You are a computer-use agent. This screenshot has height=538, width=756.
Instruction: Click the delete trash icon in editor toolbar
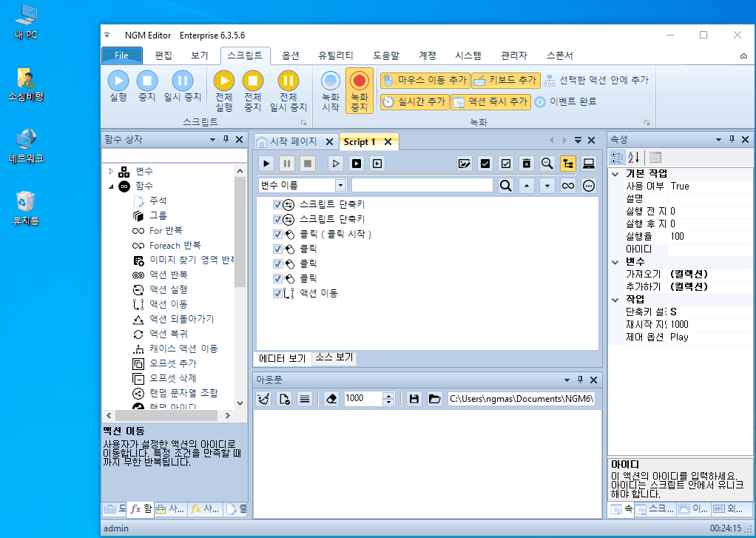click(527, 164)
